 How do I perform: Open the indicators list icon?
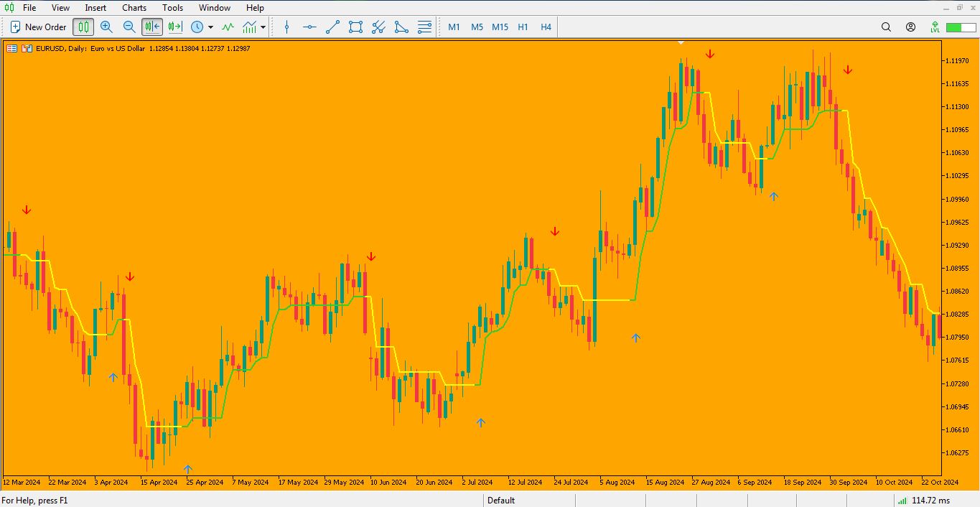tap(249, 27)
